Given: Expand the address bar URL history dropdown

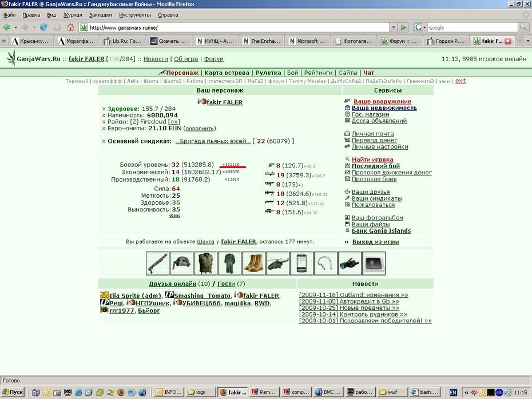Looking at the screenshot, I should tap(393, 27).
